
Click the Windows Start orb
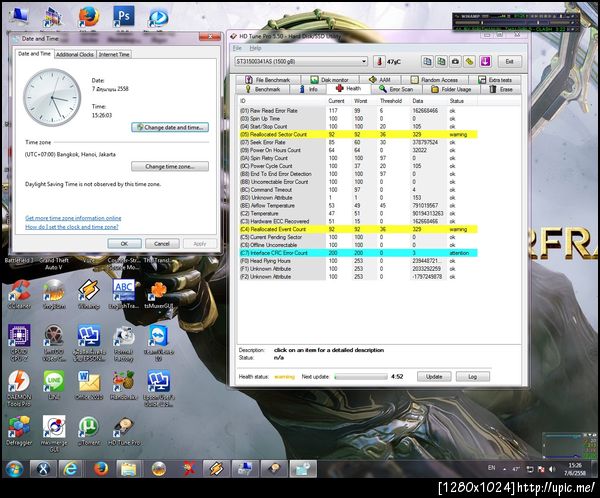coord(14,469)
